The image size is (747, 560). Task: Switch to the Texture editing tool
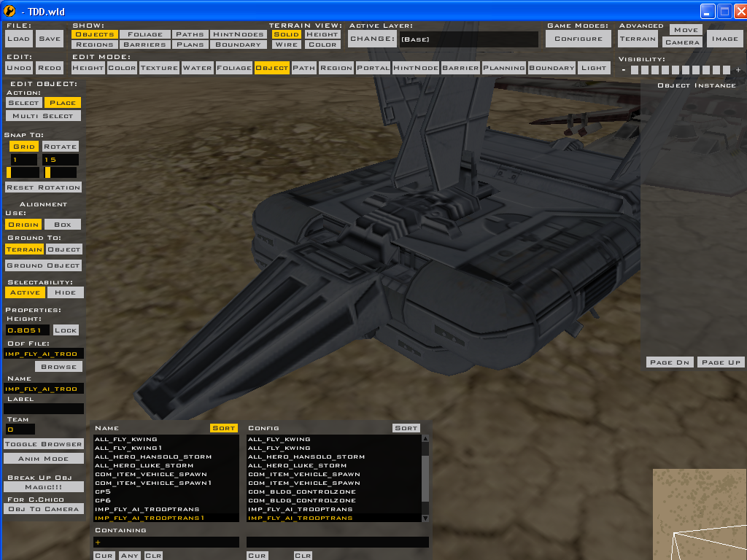click(159, 67)
